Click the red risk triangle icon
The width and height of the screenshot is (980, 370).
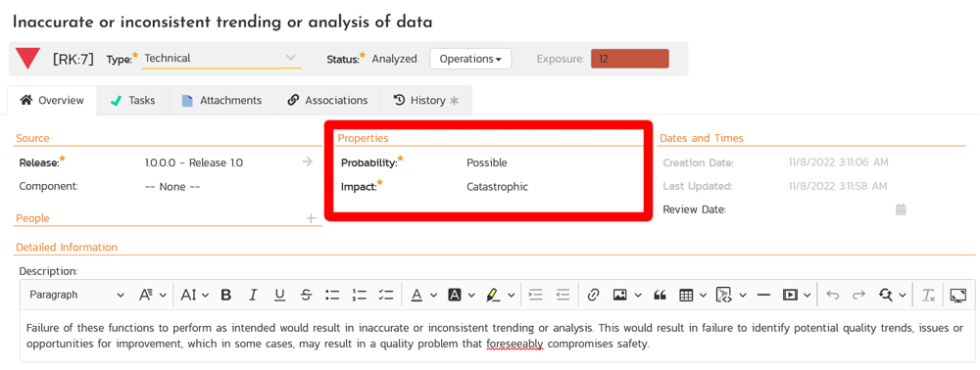(x=28, y=59)
